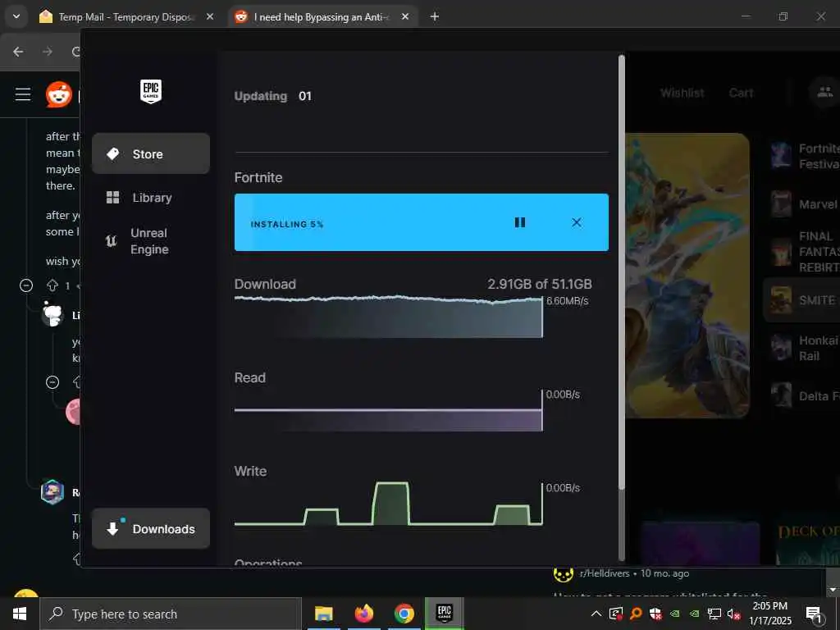
Task: Open the notification center icon
Action: 814,614
